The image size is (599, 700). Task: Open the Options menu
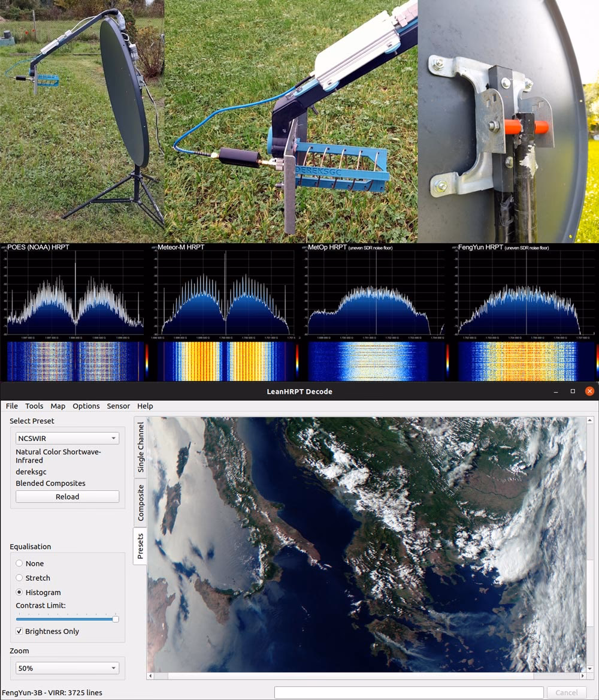click(x=86, y=406)
